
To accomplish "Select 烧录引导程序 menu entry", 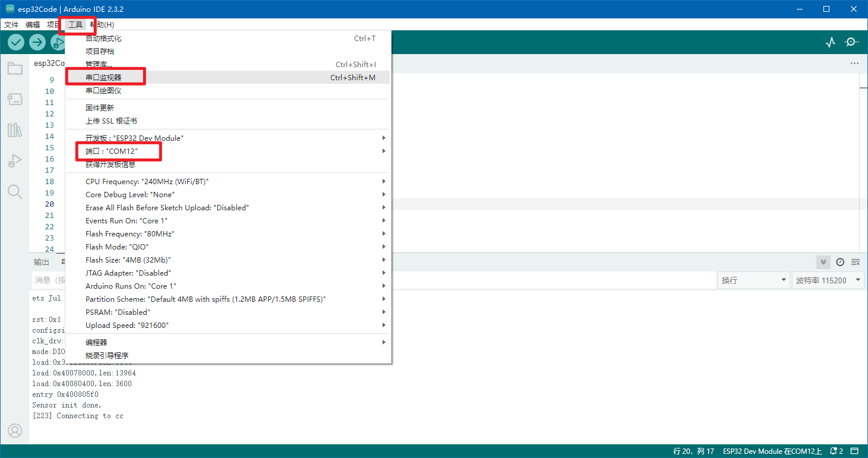I will tap(228, 355).
